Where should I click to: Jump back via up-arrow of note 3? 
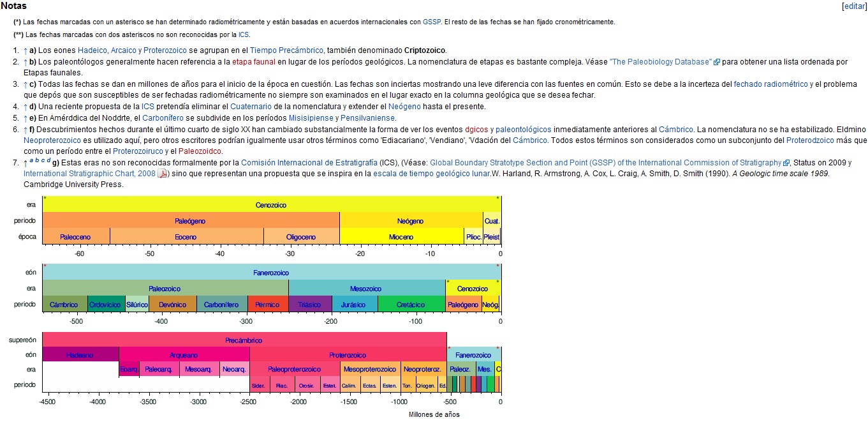(x=26, y=84)
